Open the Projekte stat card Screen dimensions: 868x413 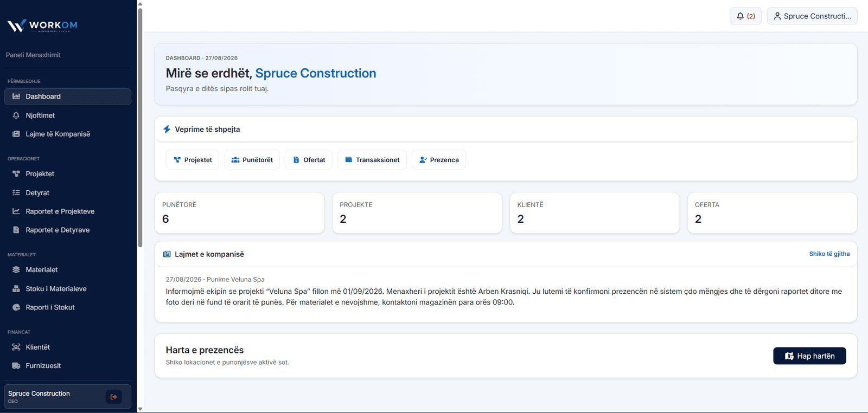417,213
